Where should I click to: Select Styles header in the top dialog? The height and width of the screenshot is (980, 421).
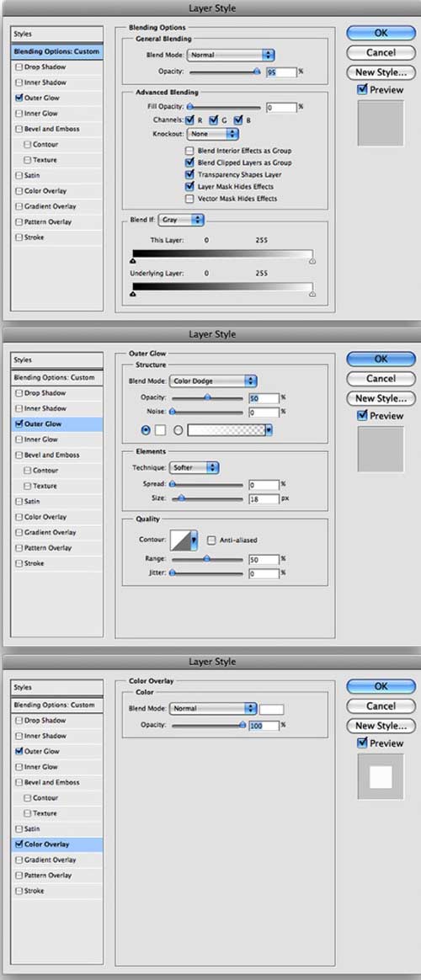click(x=57, y=34)
